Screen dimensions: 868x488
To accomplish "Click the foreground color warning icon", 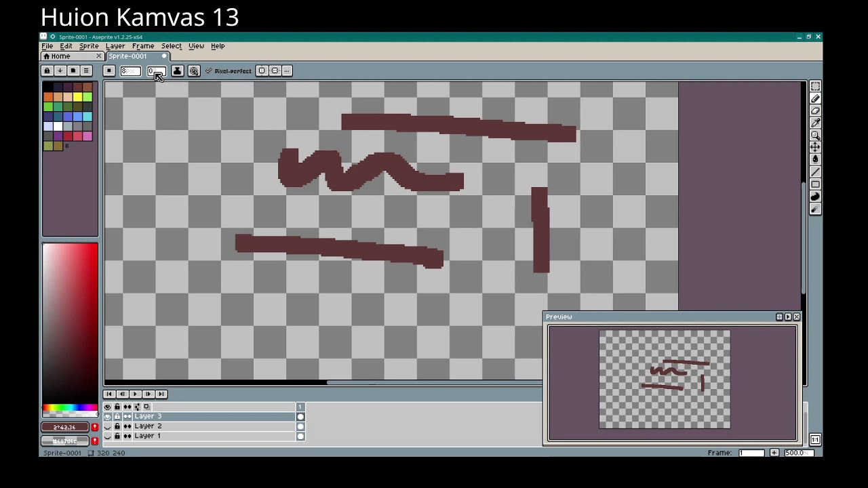I will (94, 427).
